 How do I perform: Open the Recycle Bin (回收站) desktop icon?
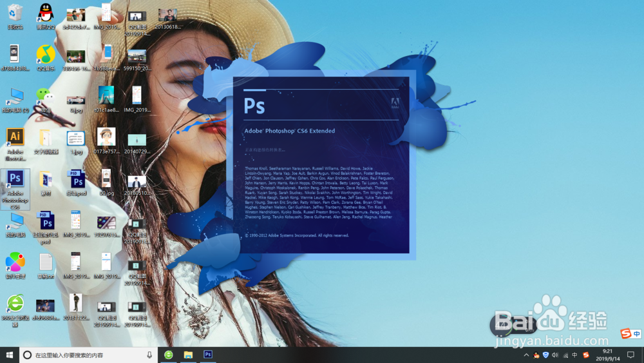(x=15, y=17)
